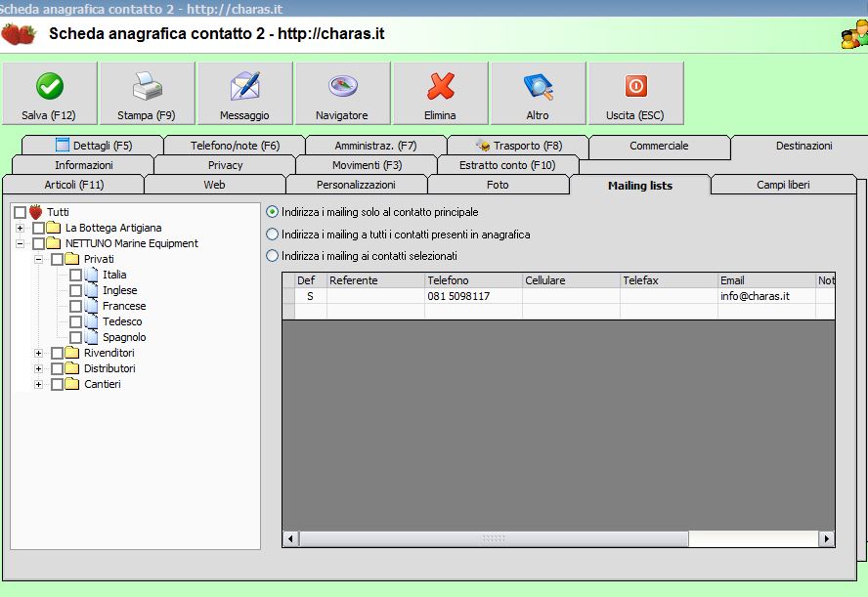
Task: Click the calendar icon on Dettagli tab
Action: pyautogui.click(x=63, y=145)
